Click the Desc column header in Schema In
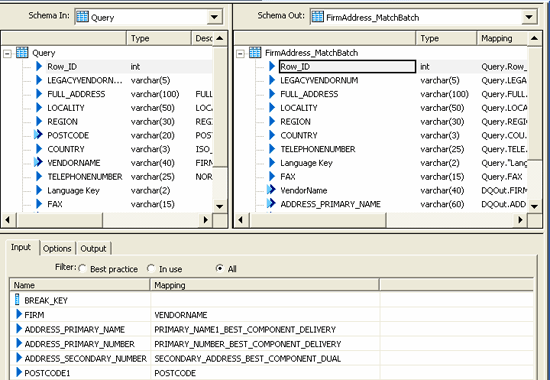This screenshot has width=550, height=380. tap(202, 38)
